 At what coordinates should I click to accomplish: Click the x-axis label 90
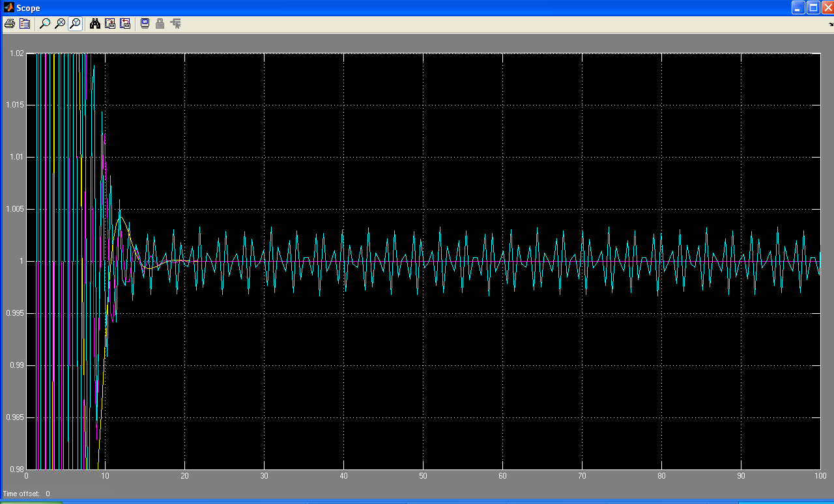coord(741,477)
